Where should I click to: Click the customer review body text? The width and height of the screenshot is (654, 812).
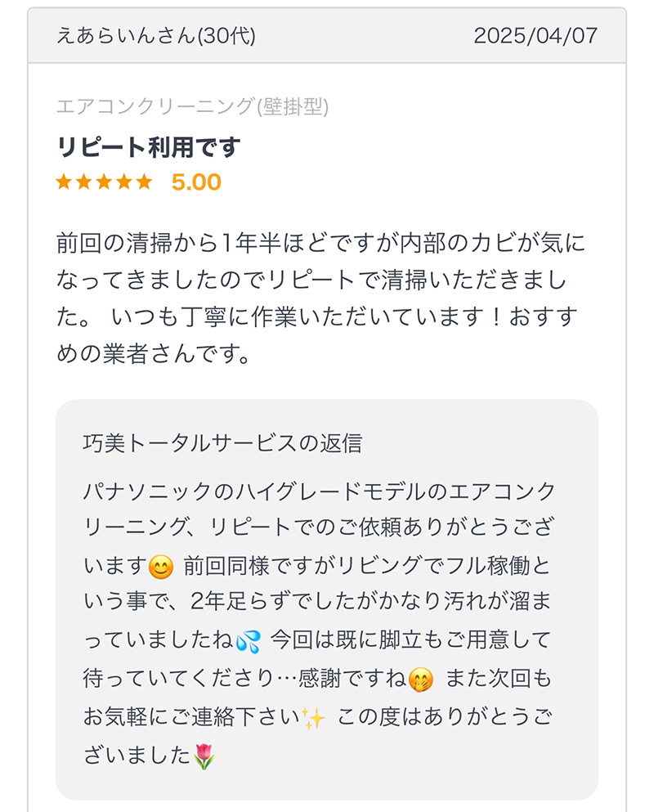click(320, 298)
